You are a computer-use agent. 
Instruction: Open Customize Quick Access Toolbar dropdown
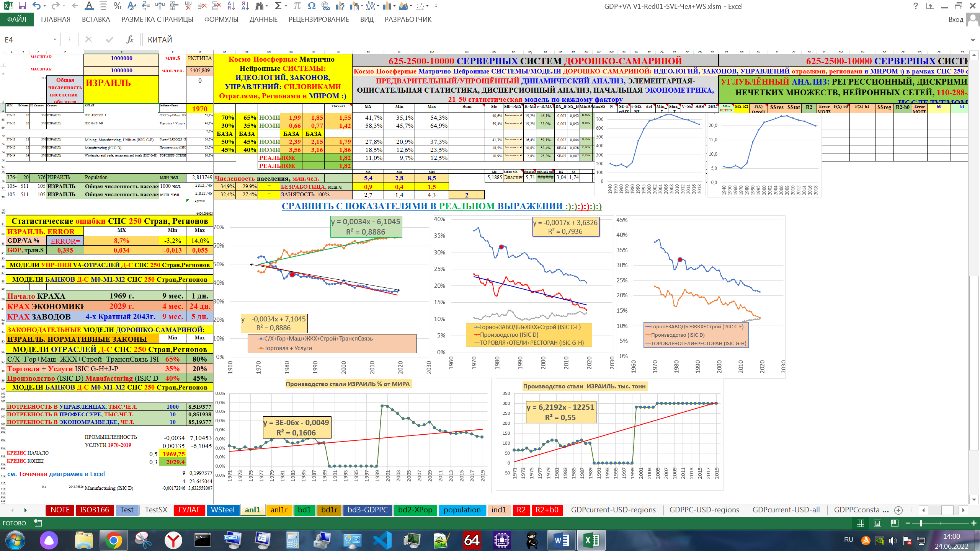tap(436, 6)
